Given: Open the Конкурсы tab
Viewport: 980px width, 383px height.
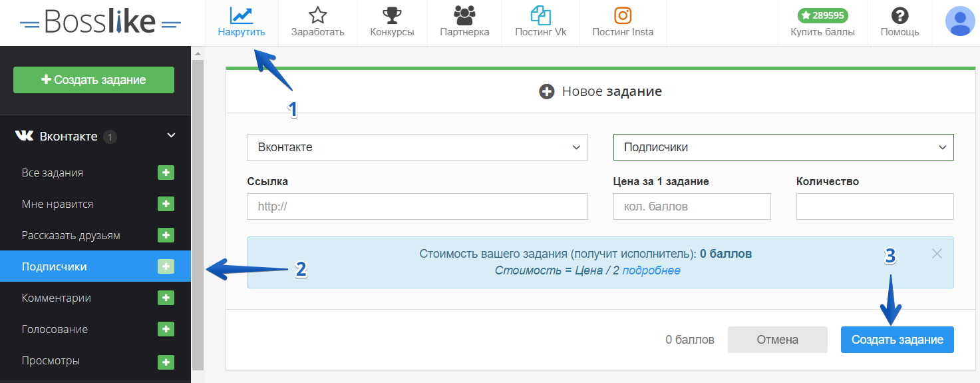Looking at the screenshot, I should pyautogui.click(x=393, y=23).
